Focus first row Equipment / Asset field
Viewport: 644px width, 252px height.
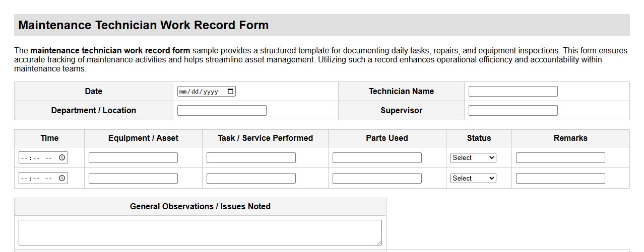point(133,157)
